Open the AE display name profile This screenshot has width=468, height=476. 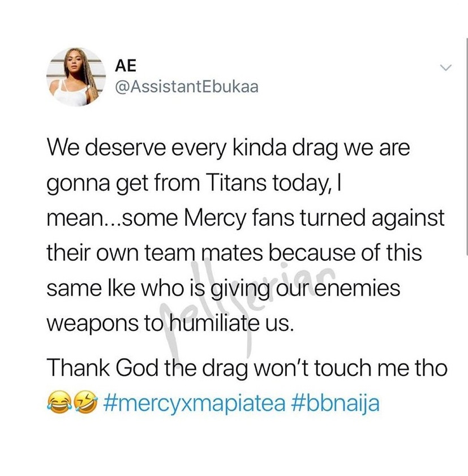(x=126, y=66)
